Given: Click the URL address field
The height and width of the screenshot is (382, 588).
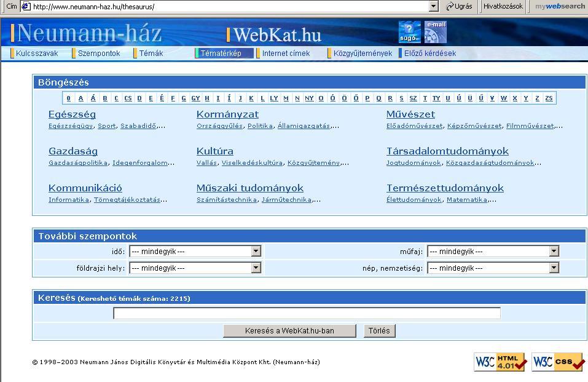Looking at the screenshot, I should click(230, 6).
